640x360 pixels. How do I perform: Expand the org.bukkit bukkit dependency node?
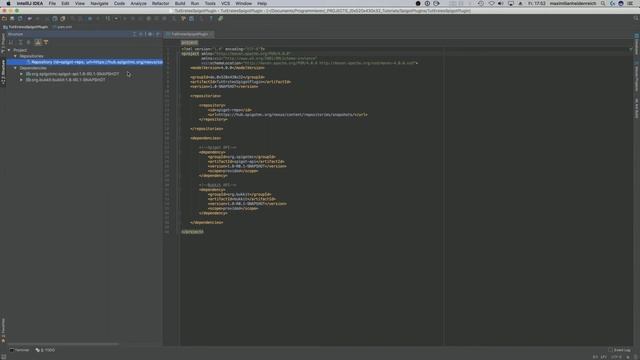(x=21, y=80)
